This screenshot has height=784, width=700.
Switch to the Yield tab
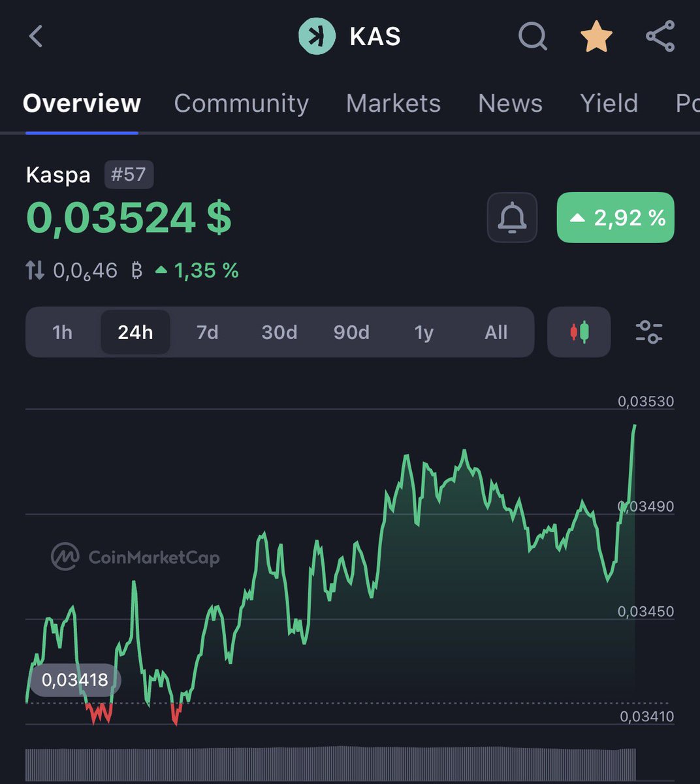[609, 103]
